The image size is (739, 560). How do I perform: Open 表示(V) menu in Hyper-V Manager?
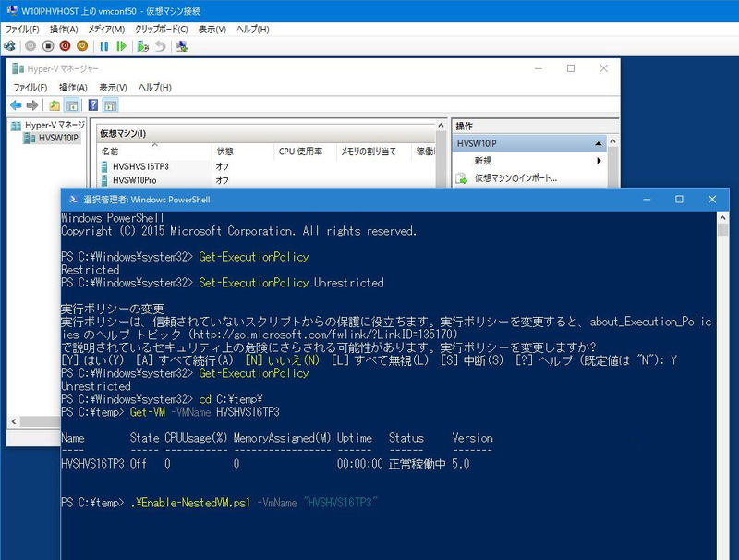[x=113, y=87]
